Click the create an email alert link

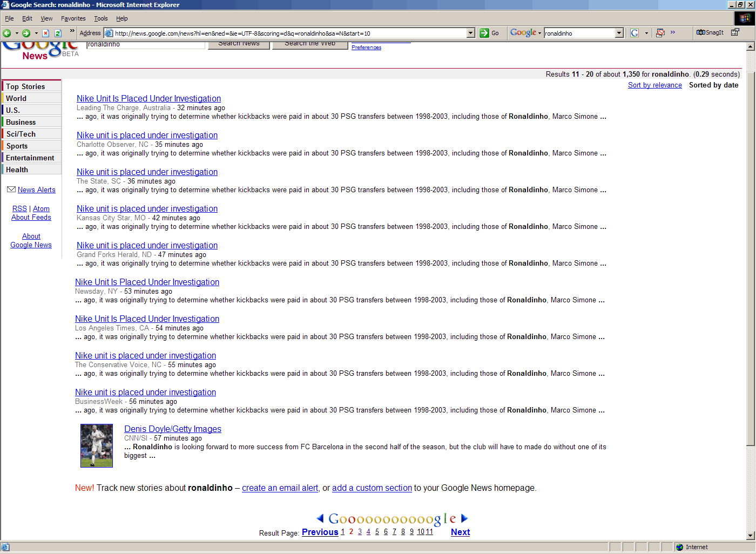pos(280,488)
